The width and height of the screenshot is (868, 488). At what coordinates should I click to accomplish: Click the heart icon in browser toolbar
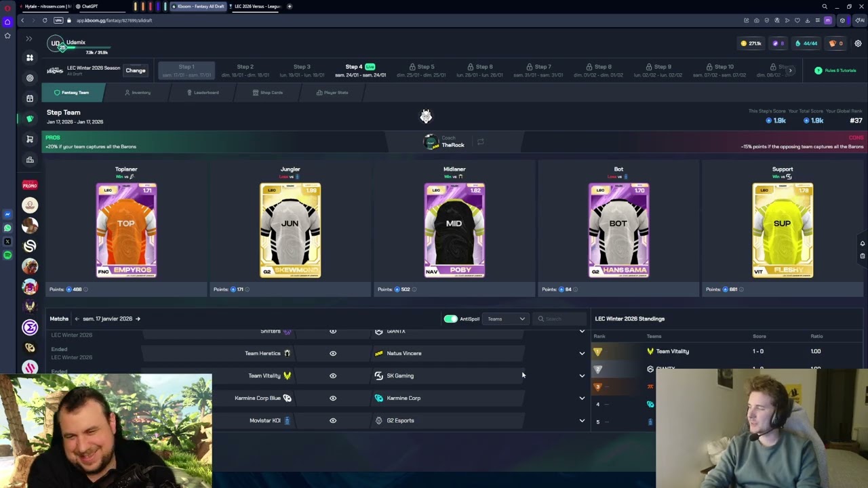click(797, 20)
